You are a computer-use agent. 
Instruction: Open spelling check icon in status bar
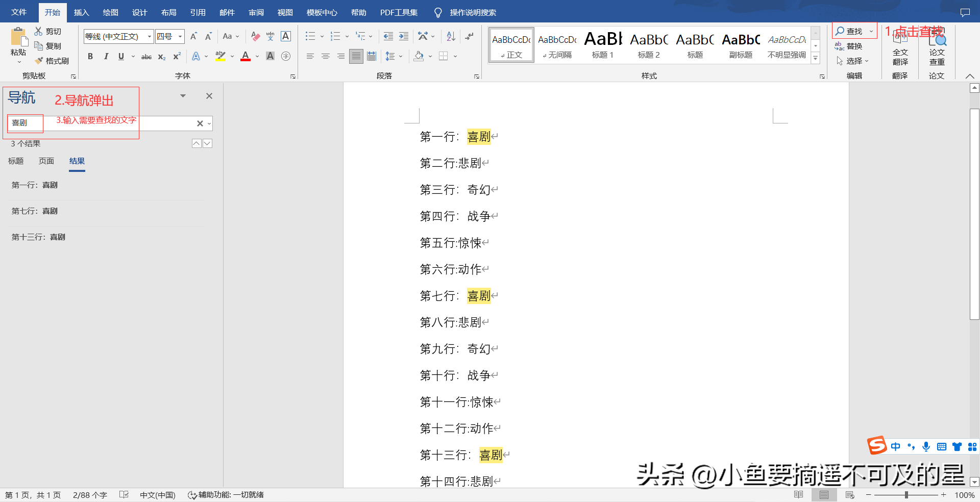click(x=124, y=495)
